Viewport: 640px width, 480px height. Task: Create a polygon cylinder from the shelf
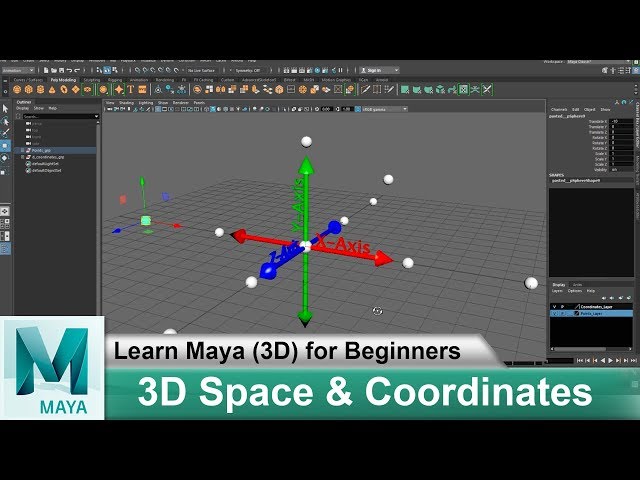point(40,90)
